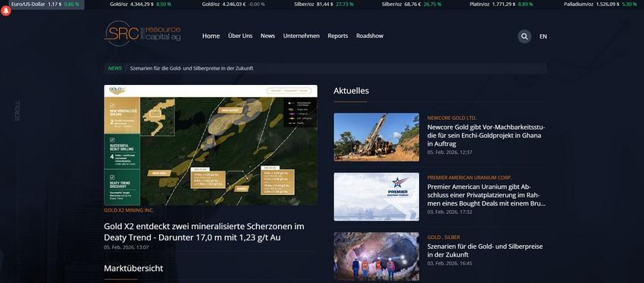Click the date 03. Feb. 2026, 17:32
Image resolution: width=644 pixels, height=283 pixels.
tap(450, 212)
